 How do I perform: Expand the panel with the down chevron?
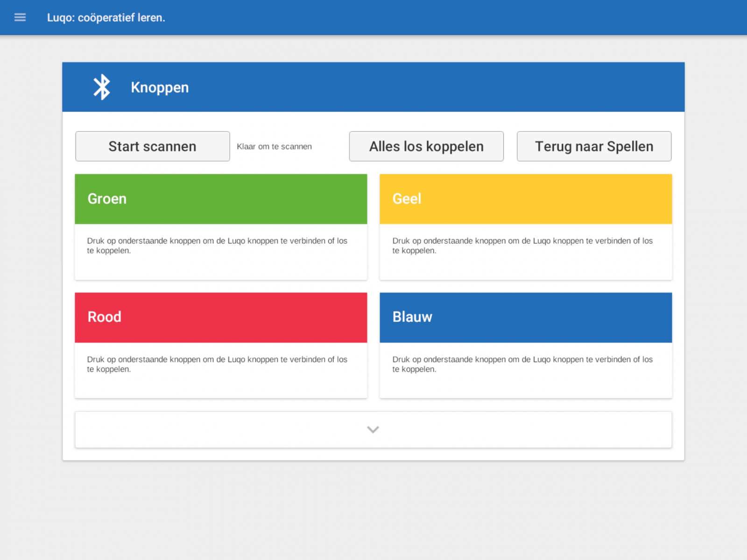pyautogui.click(x=373, y=429)
